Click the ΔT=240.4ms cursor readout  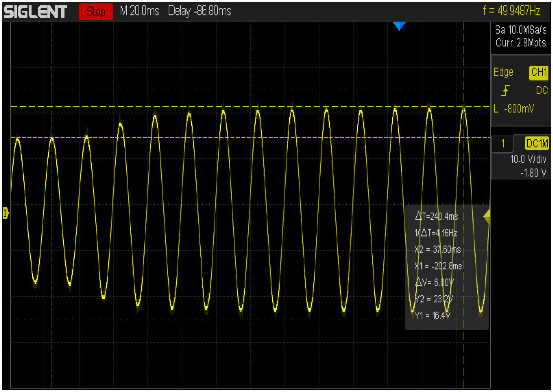[x=436, y=216]
